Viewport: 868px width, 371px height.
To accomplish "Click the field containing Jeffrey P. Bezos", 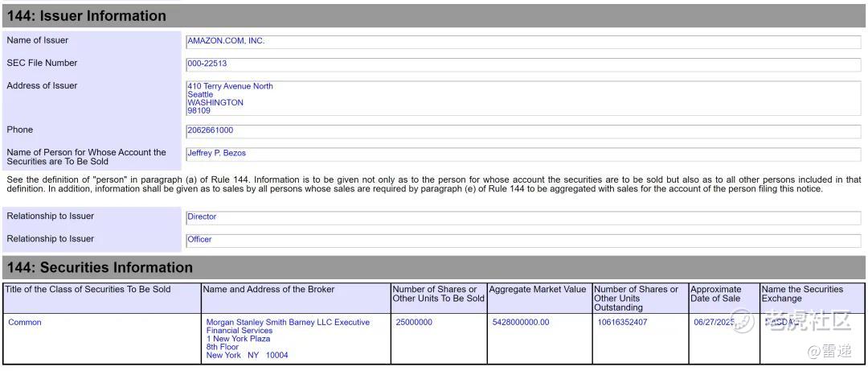I will (x=523, y=155).
